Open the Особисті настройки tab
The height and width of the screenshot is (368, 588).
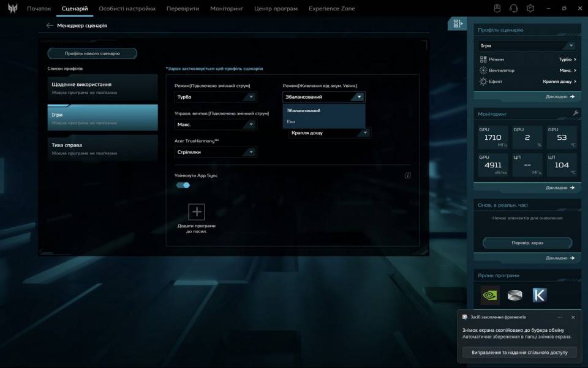click(127, 9)
